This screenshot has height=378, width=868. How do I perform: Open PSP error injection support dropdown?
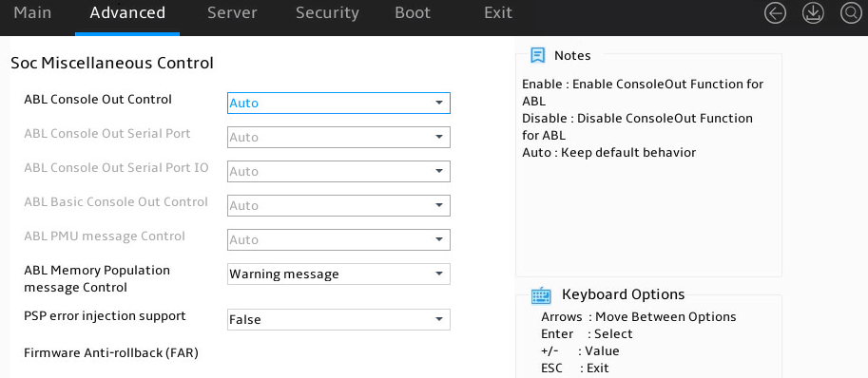[338, 319]
